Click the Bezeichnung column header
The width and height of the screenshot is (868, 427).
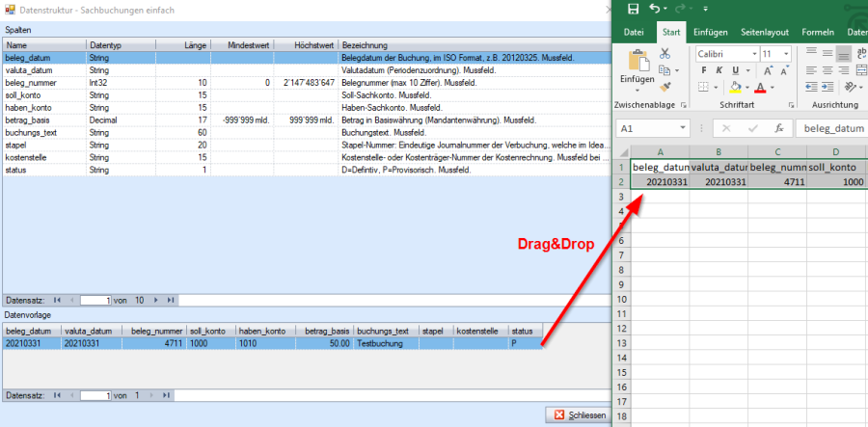point(365,45)
